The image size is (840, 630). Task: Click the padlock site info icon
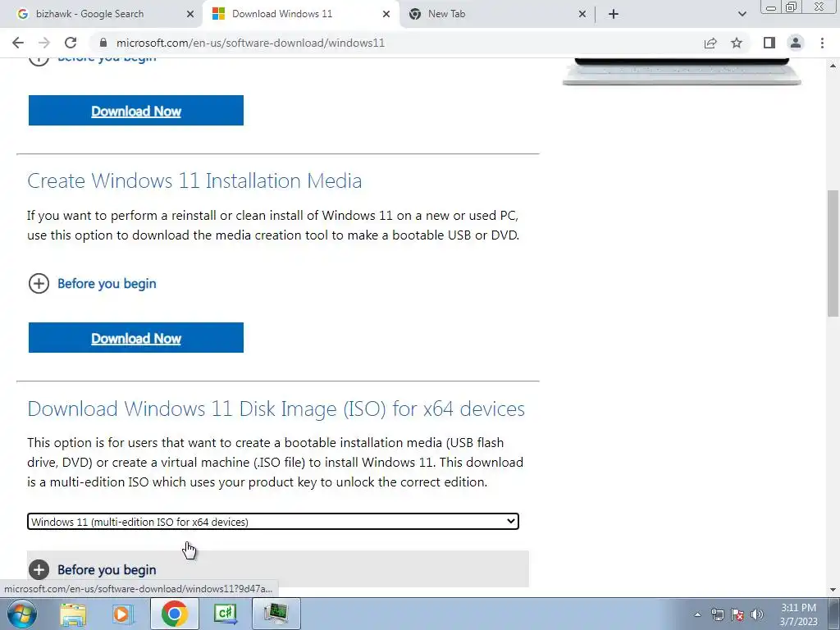click(103, 43)
